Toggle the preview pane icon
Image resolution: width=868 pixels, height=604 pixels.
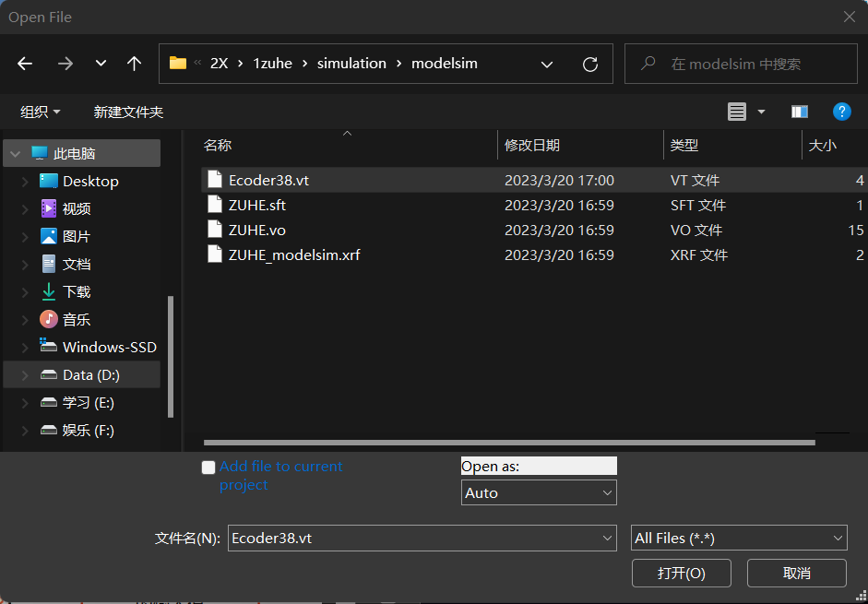(x=800, y=112)
